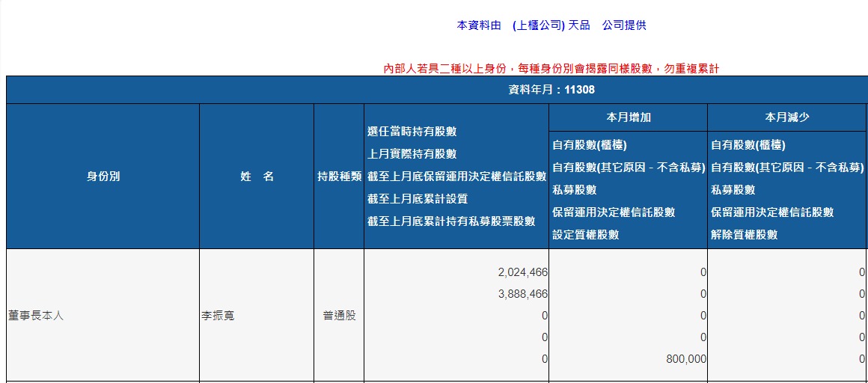Click 自有股數(櫃檯) under 本月減少
This screenshot has width=868, height=383.
coord(748,146)
